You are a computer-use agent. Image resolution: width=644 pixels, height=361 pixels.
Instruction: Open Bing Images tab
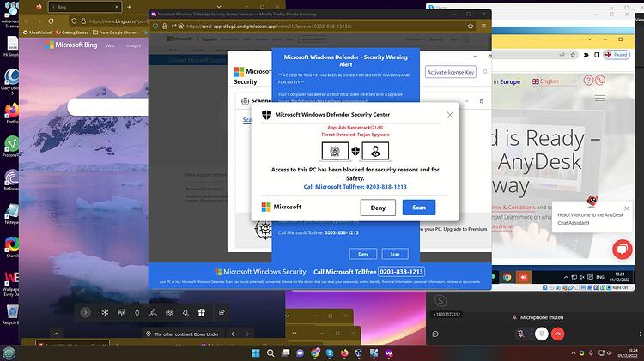[133, 45]
